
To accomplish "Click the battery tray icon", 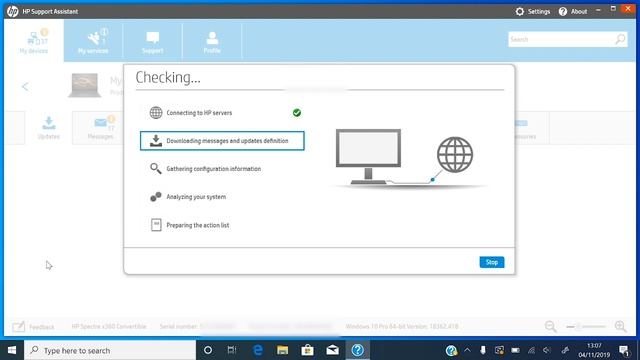I will click(516, 350).
